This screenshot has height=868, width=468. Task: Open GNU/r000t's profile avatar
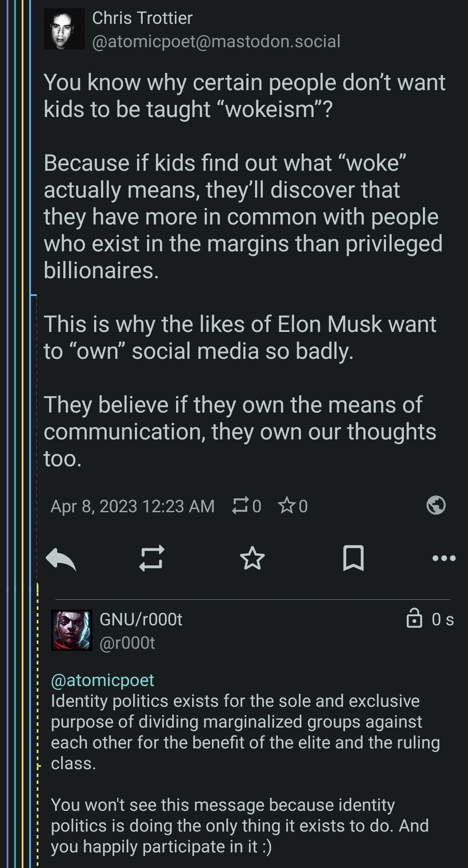[x=72, y=630]
